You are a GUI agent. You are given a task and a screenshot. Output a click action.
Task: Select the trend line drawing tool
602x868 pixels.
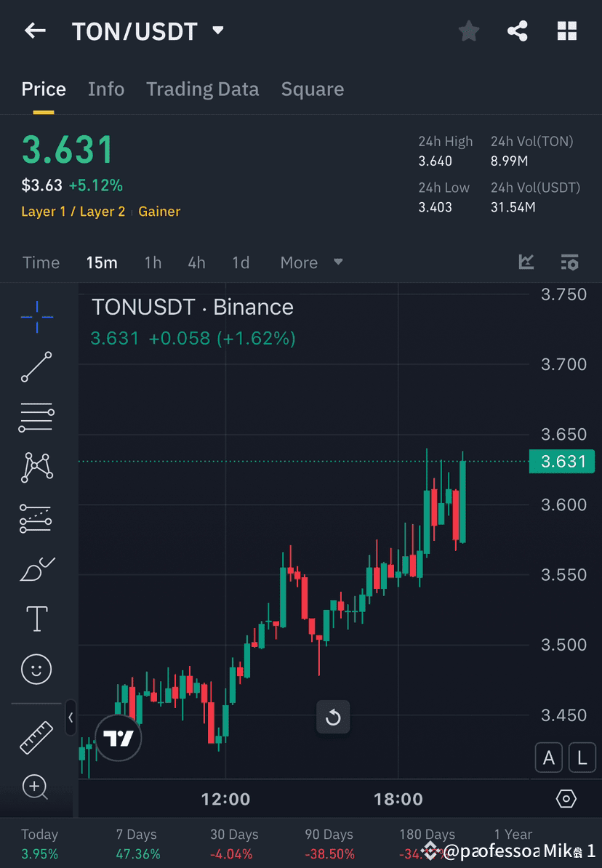coord(36,367)
